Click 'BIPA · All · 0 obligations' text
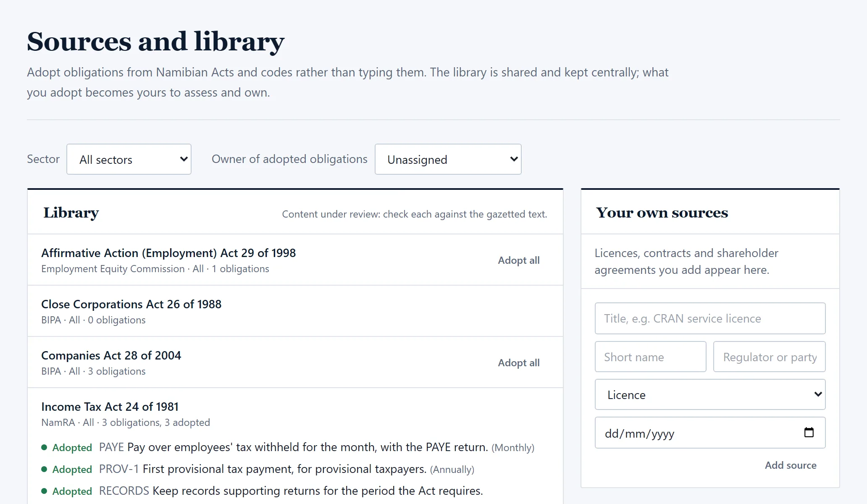 pos(93,320)
